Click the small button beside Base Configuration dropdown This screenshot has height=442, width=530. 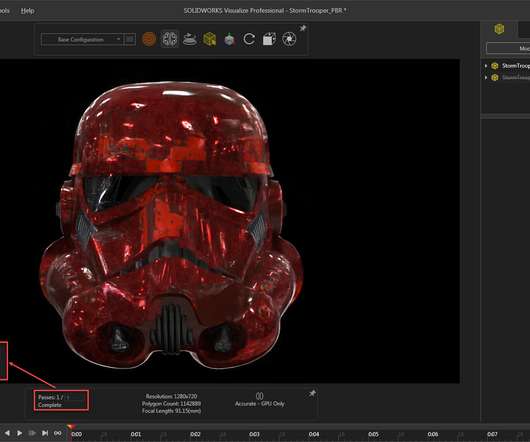click(x=130, y=40)
